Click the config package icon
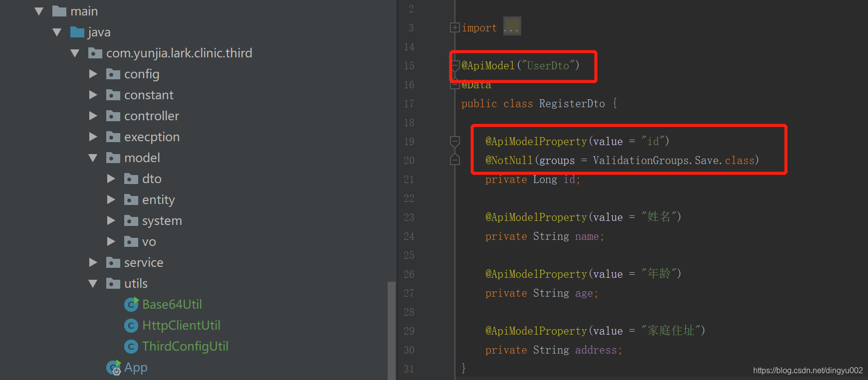The height and width of the screenshot is (380, 868). click(113, 74)
